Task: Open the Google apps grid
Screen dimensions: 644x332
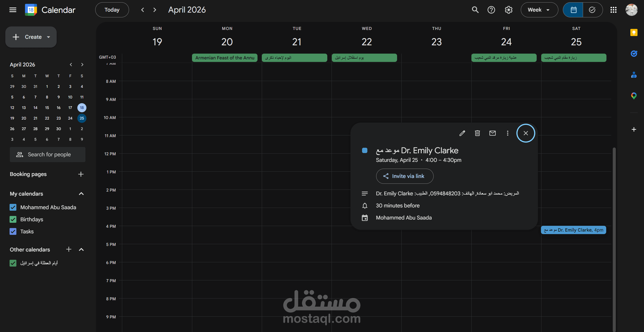Action: point(613,10)
